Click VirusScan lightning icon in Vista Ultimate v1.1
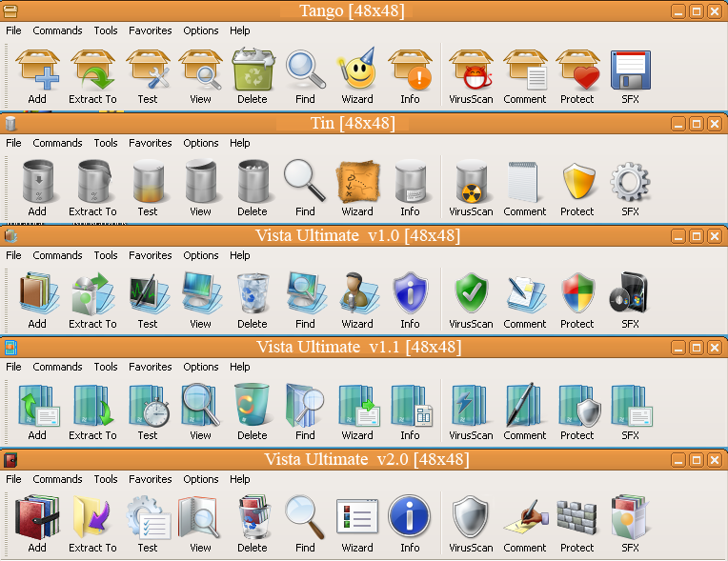728x561 pixels. [x=470, y=405]
